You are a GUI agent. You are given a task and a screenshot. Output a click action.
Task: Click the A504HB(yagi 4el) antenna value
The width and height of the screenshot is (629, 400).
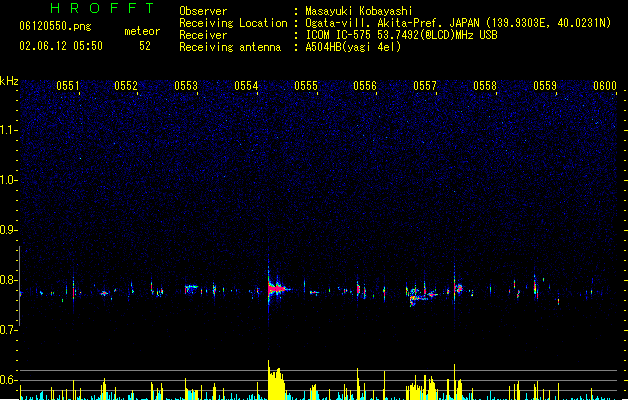click(x=353, y=47)
